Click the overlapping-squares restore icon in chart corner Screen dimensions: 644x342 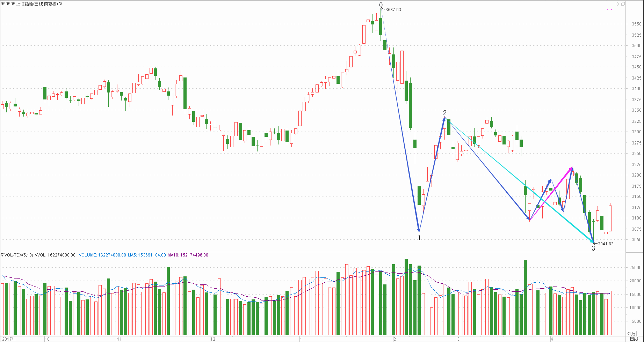623,4
